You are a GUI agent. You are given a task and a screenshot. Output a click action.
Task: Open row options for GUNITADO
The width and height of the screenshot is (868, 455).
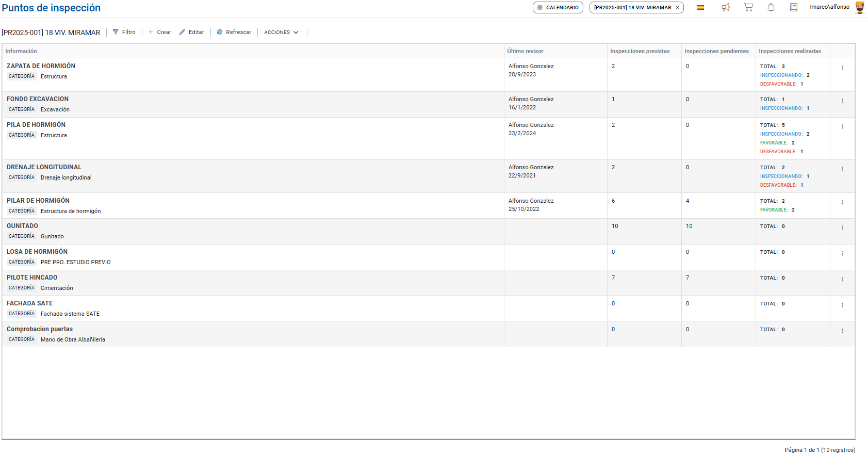(x=842, y=228)
